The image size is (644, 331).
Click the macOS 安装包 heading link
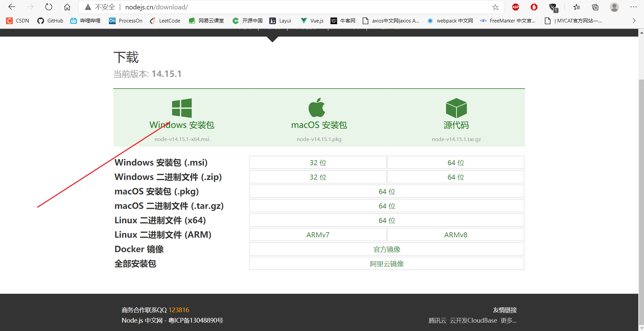(319, 125)
